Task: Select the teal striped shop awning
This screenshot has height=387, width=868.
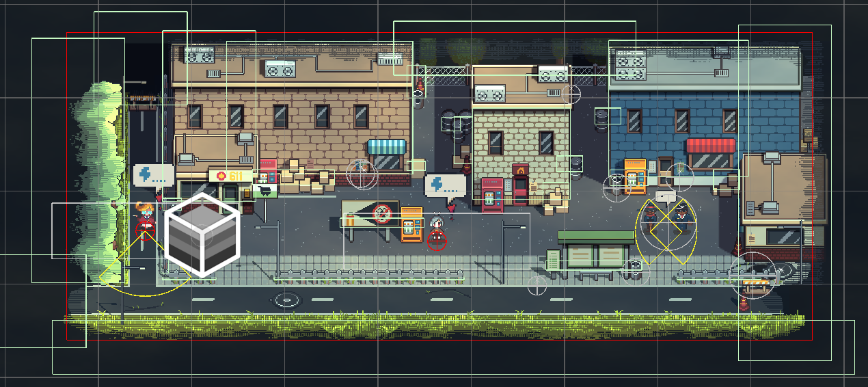Action: 387,146
